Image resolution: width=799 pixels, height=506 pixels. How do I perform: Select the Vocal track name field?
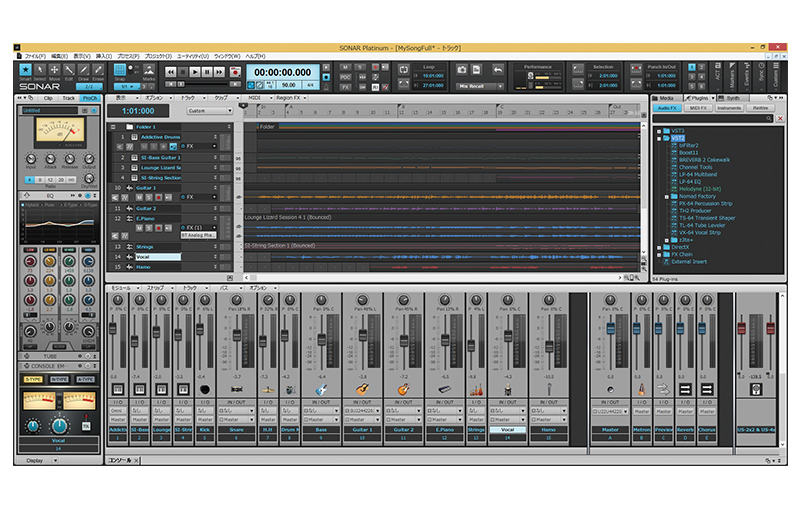(x=158, y=257)
